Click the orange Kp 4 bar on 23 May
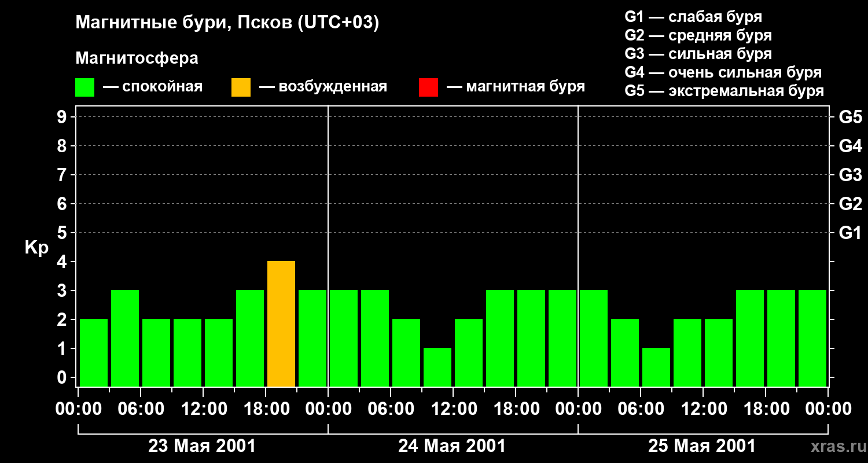This screenshot has width=868, height=463. 281,324
